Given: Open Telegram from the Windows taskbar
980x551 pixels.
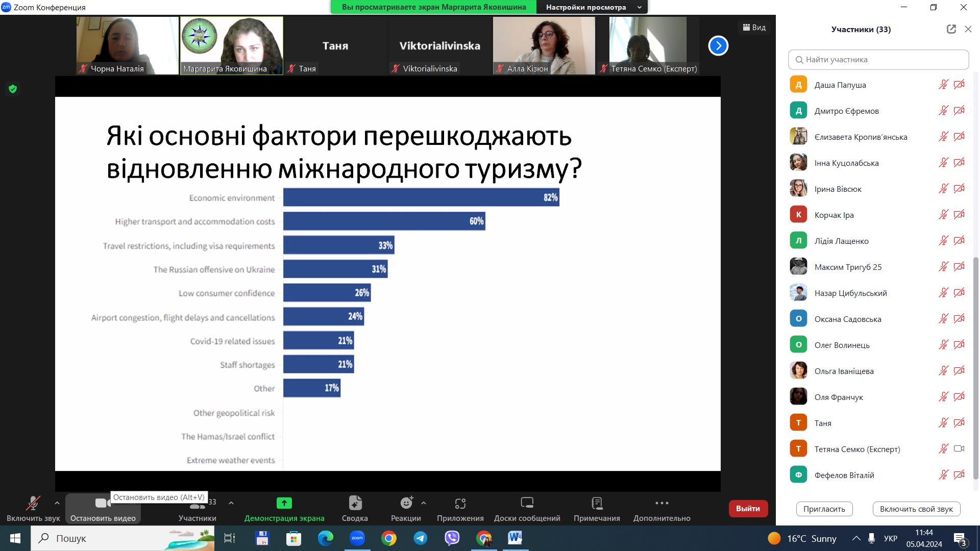Looking at the screenshot, I should pyautogui.click(x=420, y=538).
